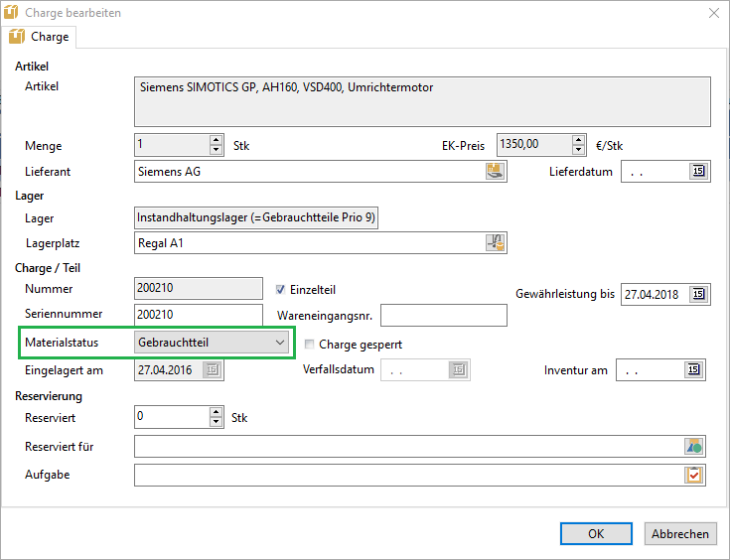Click the Artikel description text box
This screenshot has height=560, width=730.
click(422, 101)
